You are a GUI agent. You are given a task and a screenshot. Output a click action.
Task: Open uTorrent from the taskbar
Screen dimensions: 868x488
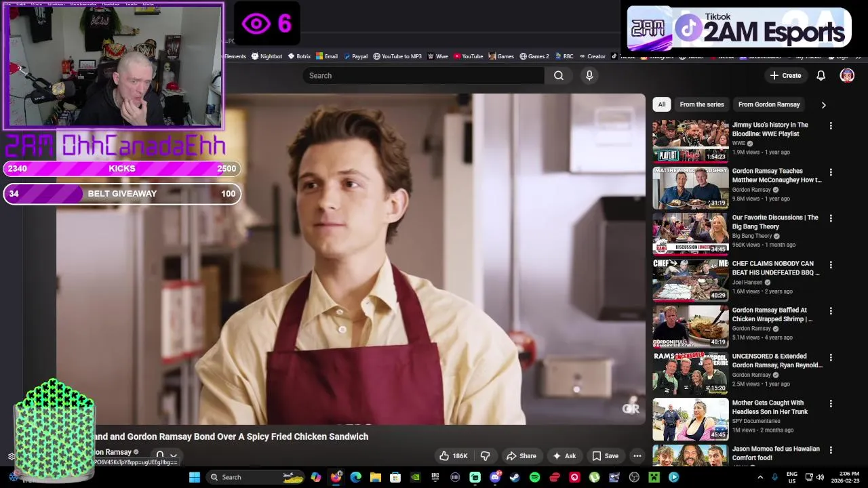[x=595, y=477]
